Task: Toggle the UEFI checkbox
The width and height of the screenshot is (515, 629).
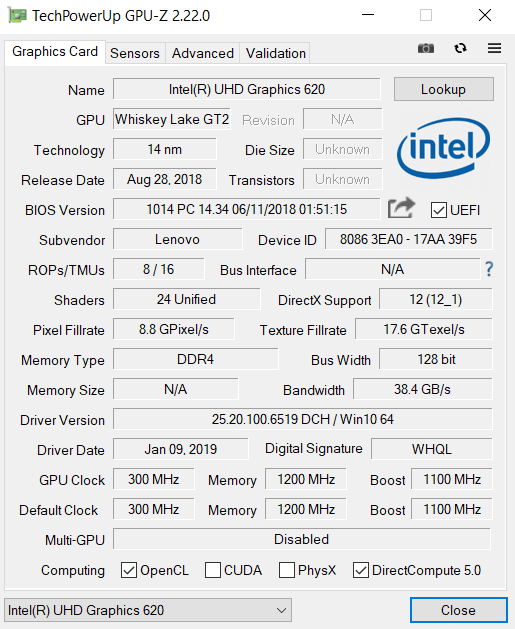Action: click(438, 210)
